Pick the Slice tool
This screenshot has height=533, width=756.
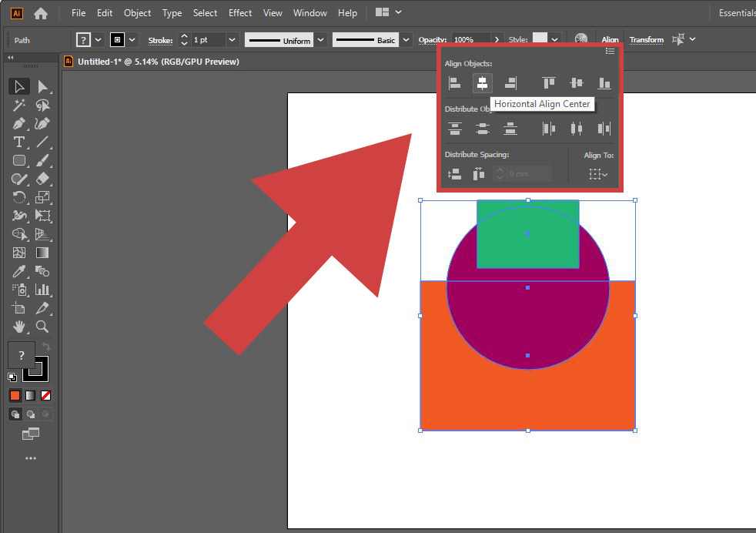[42, 308]
